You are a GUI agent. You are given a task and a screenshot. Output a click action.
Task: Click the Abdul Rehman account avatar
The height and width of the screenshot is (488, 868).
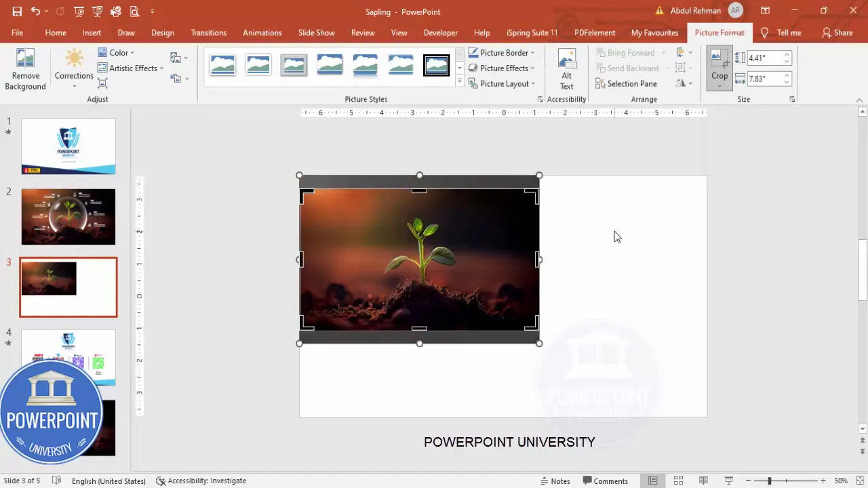click(x=735, y=11)
